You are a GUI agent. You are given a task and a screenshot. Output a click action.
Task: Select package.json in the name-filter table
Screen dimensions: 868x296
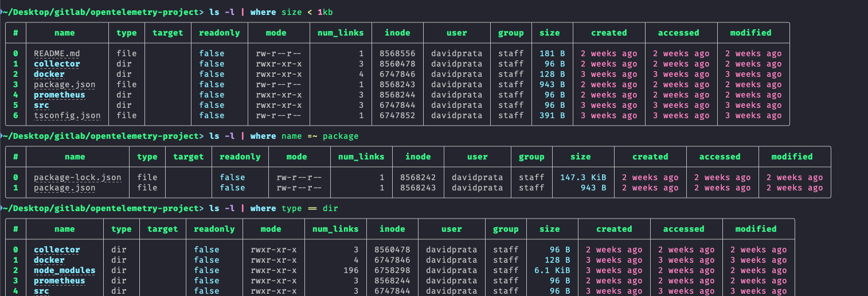(x=65, y=188)
